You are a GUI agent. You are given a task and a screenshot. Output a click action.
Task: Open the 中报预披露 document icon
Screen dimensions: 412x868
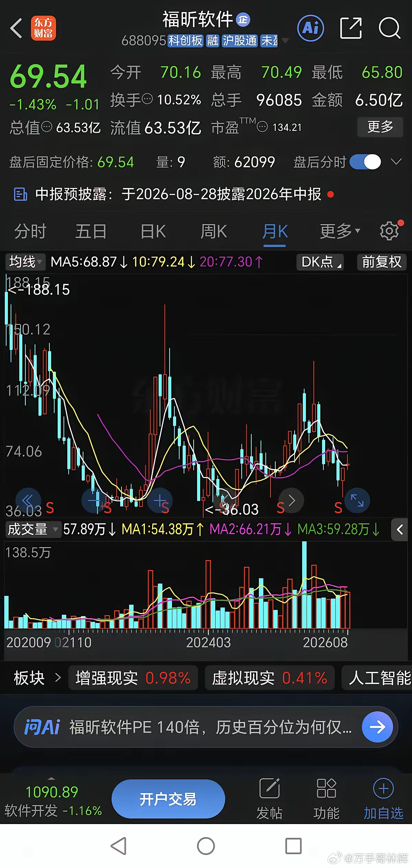click(20, 194)
